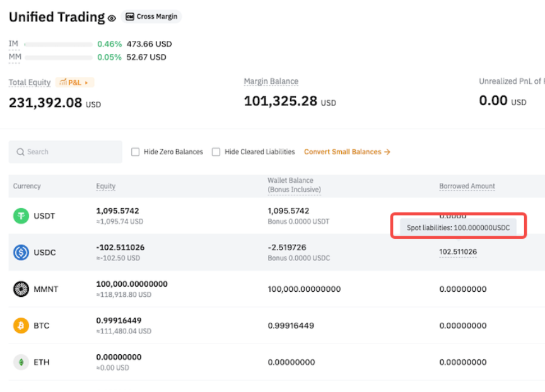The image size is (545, 392).
Task: Click the USDT Tether coin icon
Action: coord(21,216)
